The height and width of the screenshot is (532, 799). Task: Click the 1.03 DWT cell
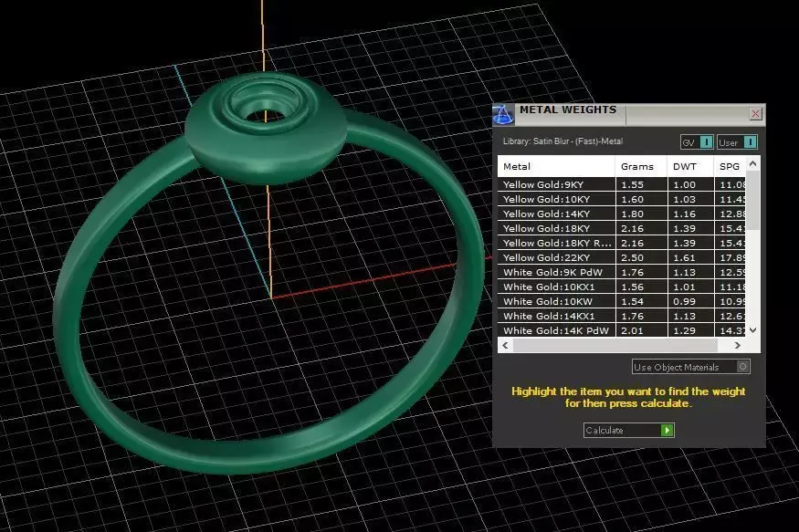click(690, 199)
